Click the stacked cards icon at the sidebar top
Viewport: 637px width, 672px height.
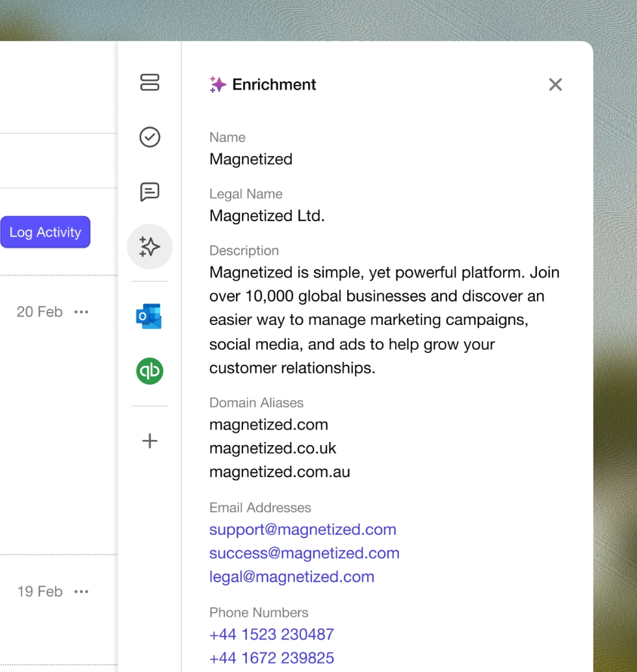coord(149,83)
